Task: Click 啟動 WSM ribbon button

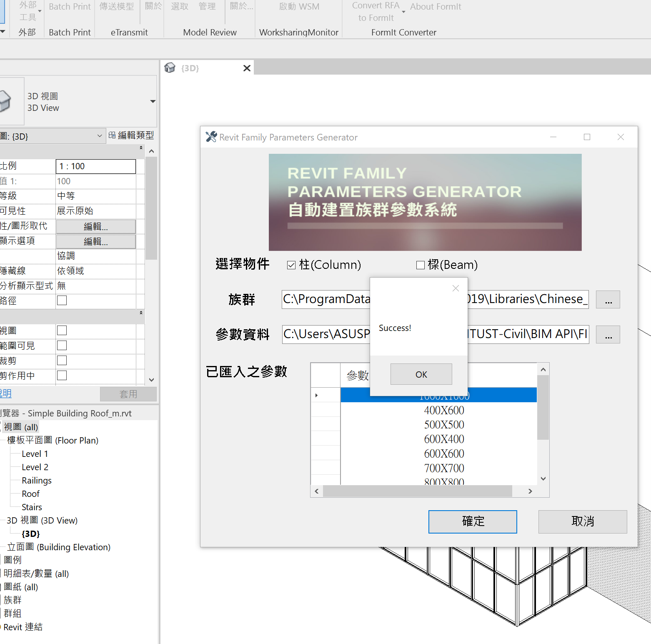Action: coord(299,7)
